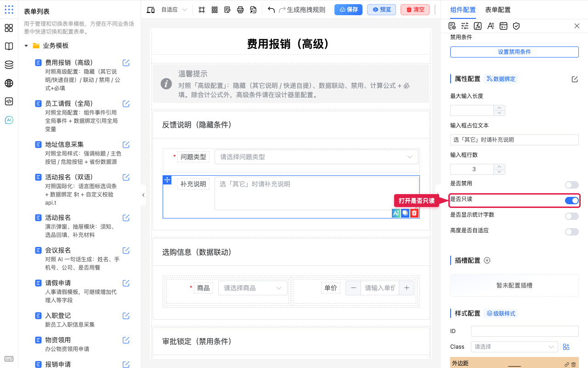Toggle the 是否显示统计字数 switch
Viewport: 588px width, 368px height.
pos(572,216)
